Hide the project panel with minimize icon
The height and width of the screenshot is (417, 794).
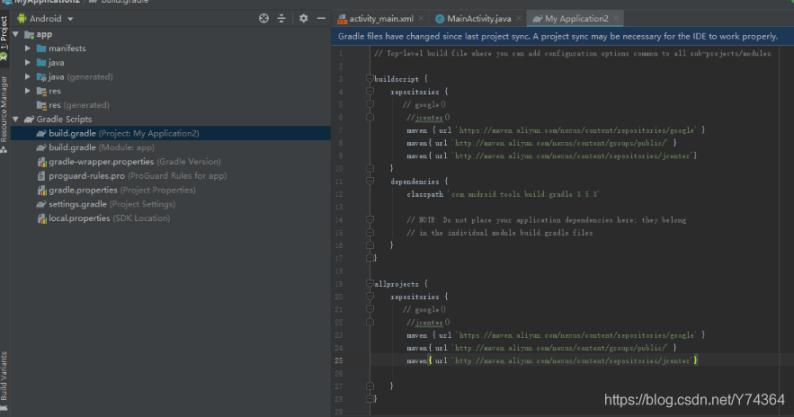pos(320,18)
